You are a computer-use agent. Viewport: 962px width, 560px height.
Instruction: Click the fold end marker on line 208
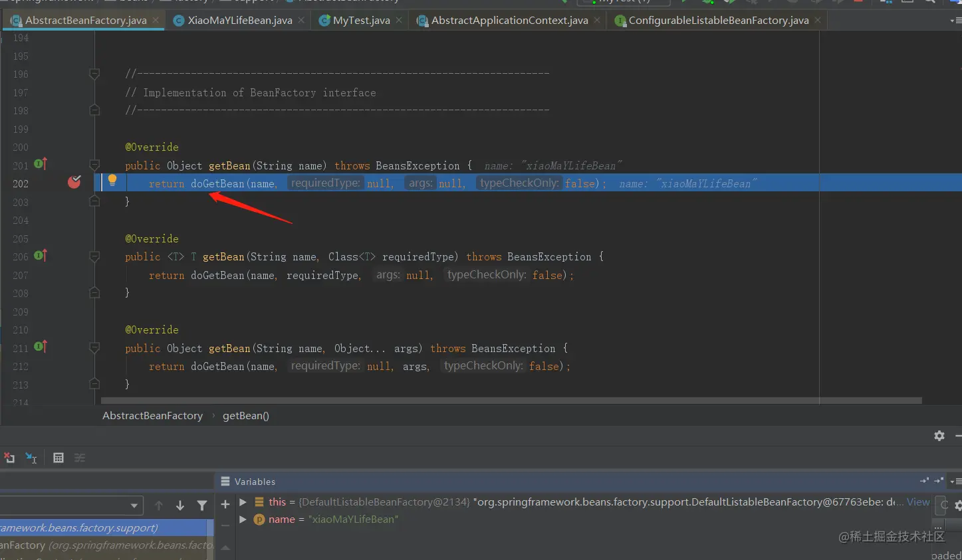pyautogui.click(x=94, y=292)
